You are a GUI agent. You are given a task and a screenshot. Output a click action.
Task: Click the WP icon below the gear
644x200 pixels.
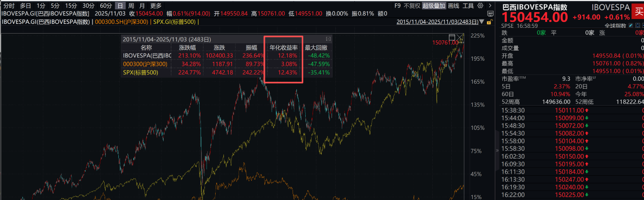click(490, 14)
